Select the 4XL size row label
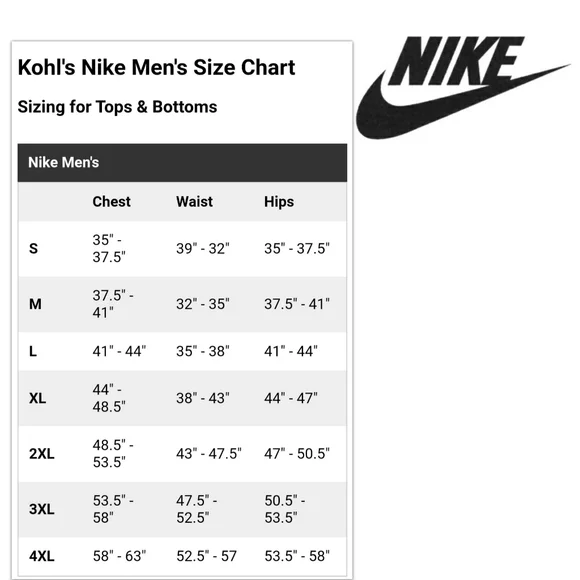Viewport: 580px width, 580px height. tap(41, 556)
